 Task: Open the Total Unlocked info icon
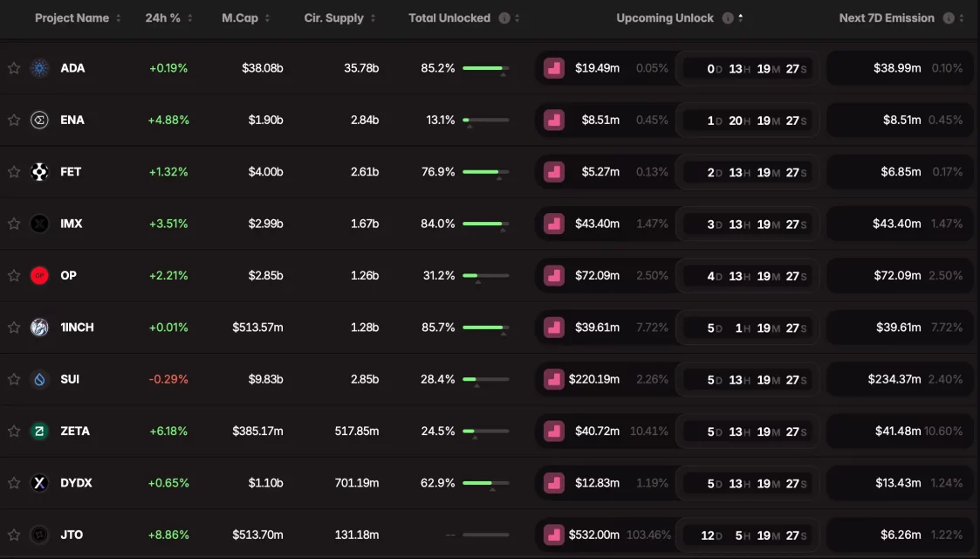pyautogui.click(x=504, y=18)
